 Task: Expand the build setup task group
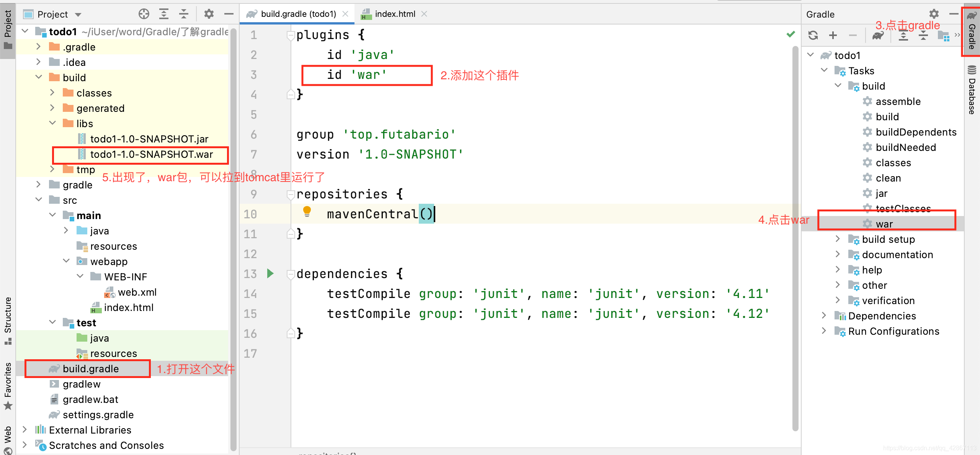tap(838, 239)
